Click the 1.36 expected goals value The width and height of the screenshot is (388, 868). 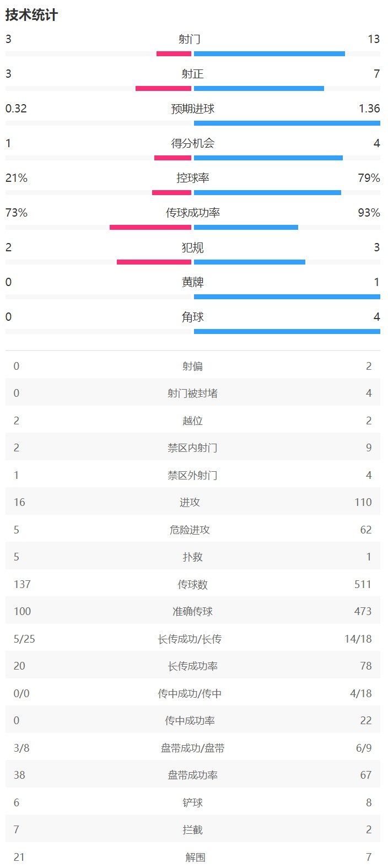pyautogui.click(x=369, y=109)
